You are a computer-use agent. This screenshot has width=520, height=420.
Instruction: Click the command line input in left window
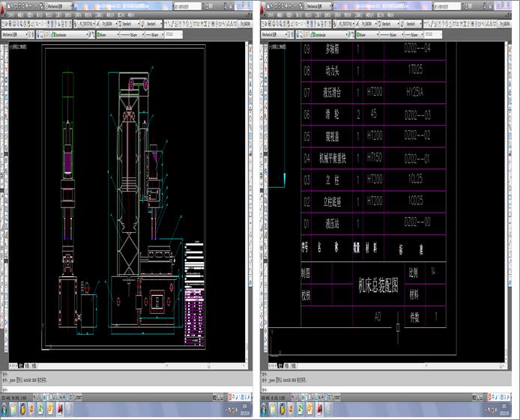pos(126,389)
